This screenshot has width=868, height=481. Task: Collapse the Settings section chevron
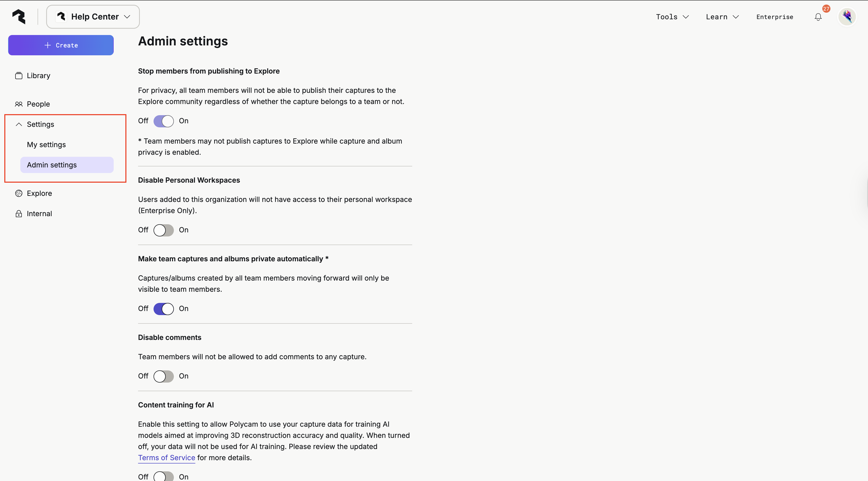pyautogui.click(x=19, y=124)
